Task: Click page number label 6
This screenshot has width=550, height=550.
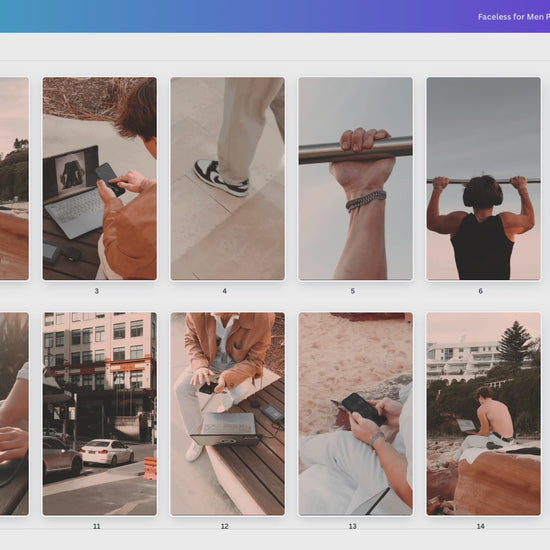Action: pyautogui.click(x=481, y=291)
